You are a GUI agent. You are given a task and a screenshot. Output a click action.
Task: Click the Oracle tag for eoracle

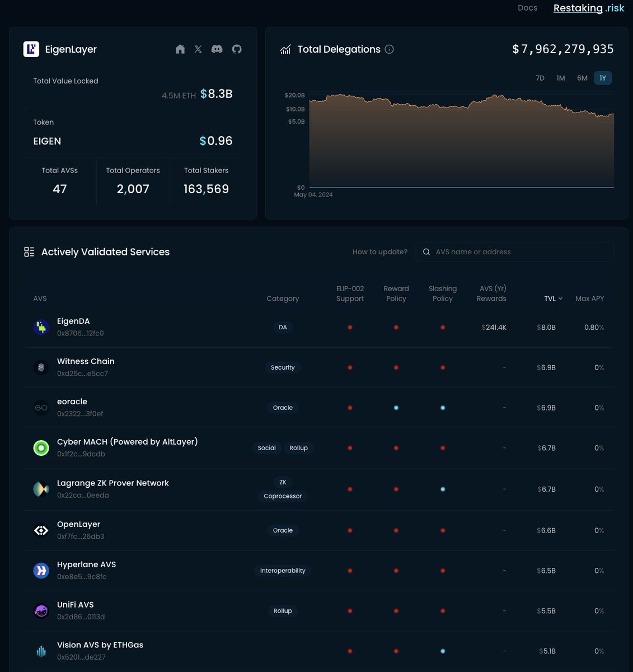click(x=283, y=408)
